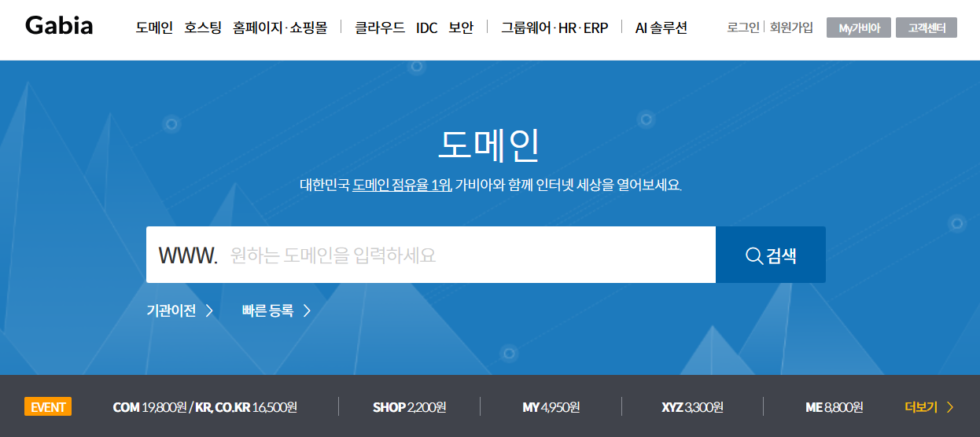This screenshot has width=980, height=437.
Task: Click the chevron next to 빠른 등록
Action: 307,310
